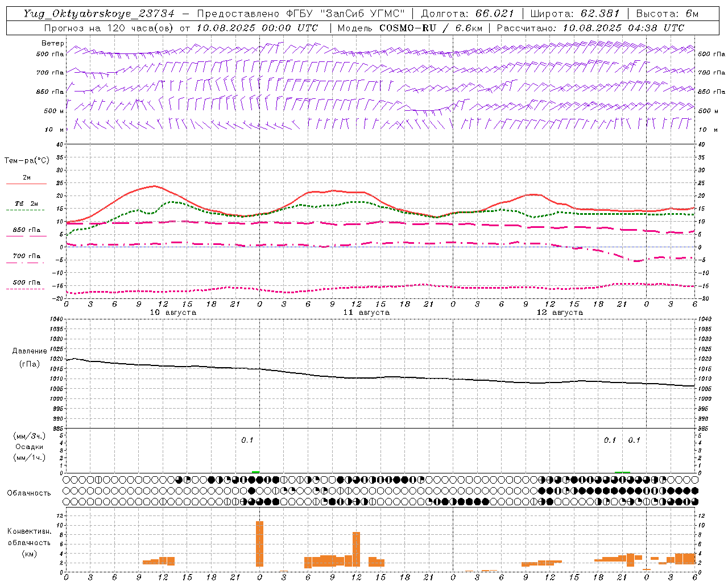This screenshot has width=728, height=582.
Task: Click the 850 гПа temperature legend entry
Action: click(x=27, y=230)
